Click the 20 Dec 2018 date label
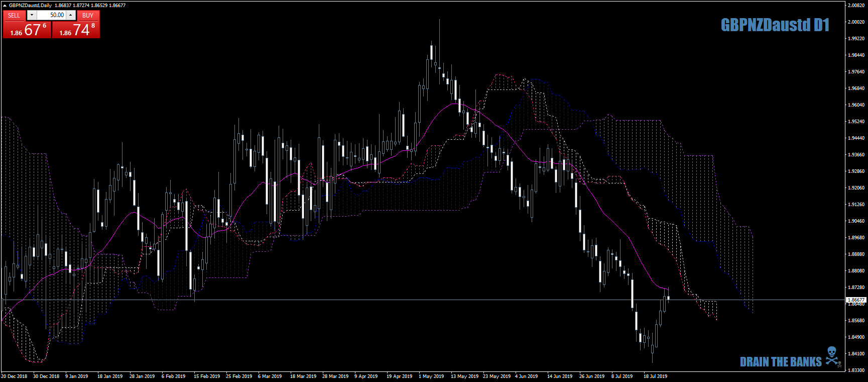 14,376
